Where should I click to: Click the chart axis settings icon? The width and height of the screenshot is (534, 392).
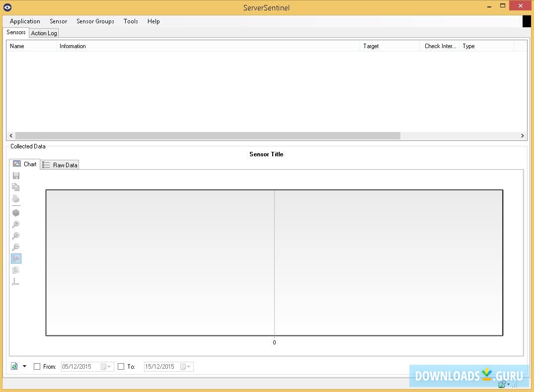click(16, 281)
